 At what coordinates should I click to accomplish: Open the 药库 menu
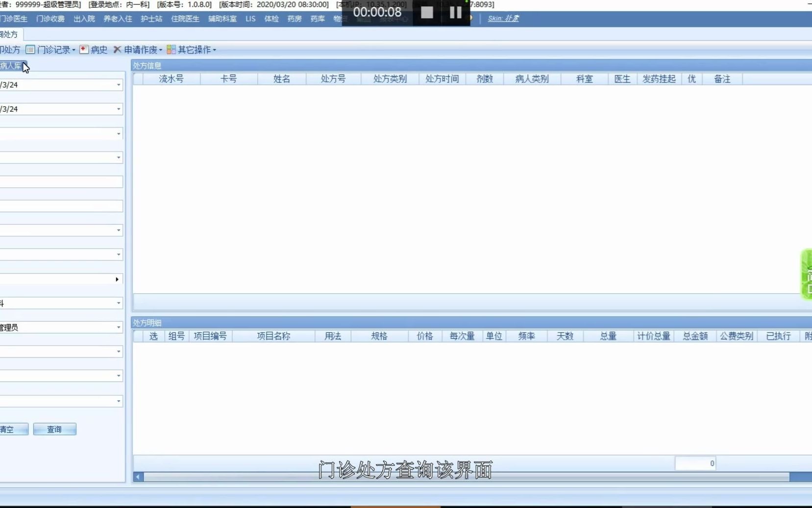click(x=318, y=19)
